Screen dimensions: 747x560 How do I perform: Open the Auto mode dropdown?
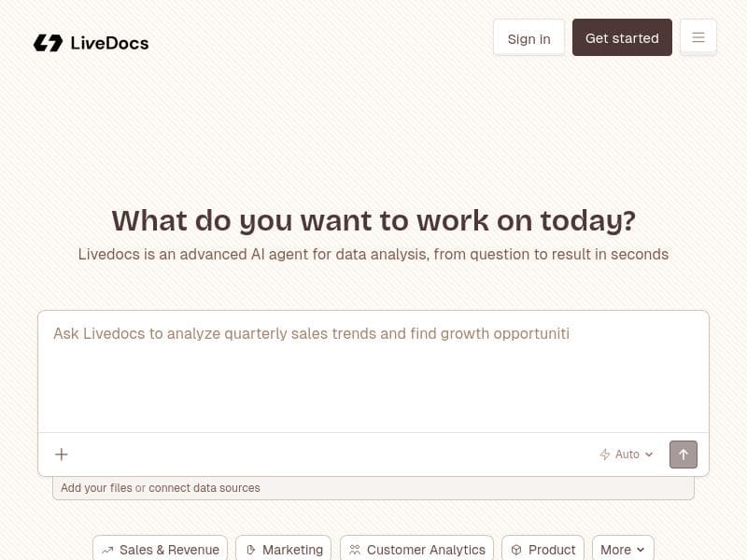627,455
